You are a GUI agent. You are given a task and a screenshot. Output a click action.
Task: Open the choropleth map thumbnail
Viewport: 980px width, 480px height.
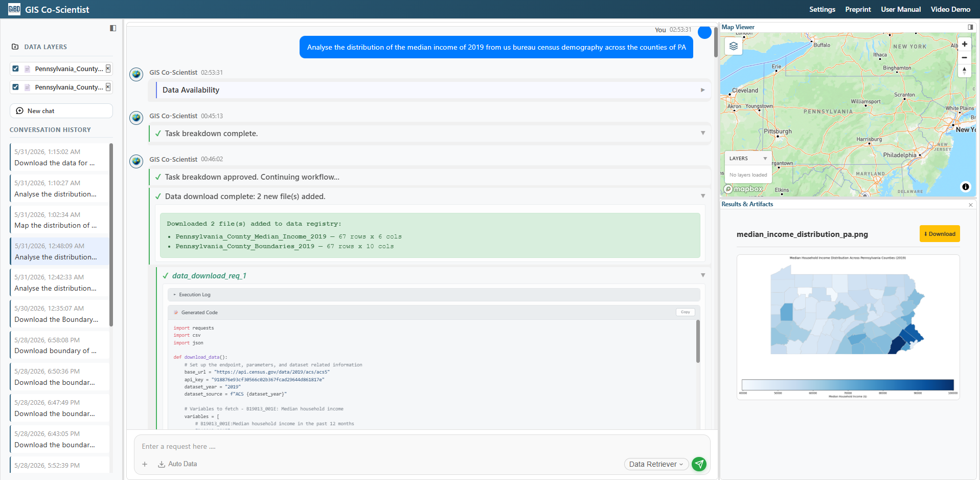848,327
